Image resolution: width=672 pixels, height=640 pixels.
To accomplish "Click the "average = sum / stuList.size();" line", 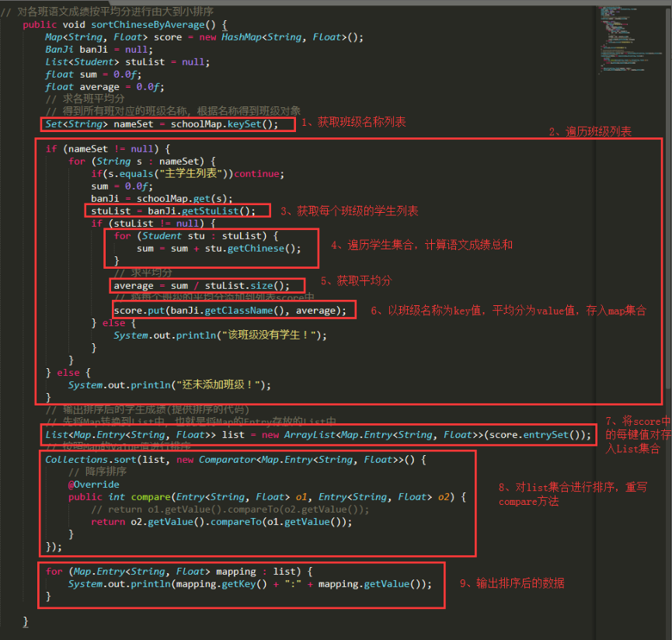I will click(201, 286).
